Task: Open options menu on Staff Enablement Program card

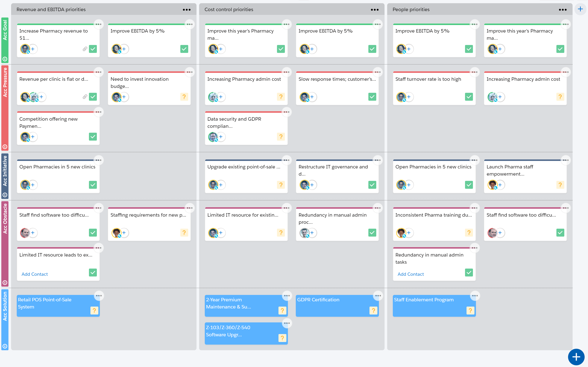Action: [x=475, y=296]
